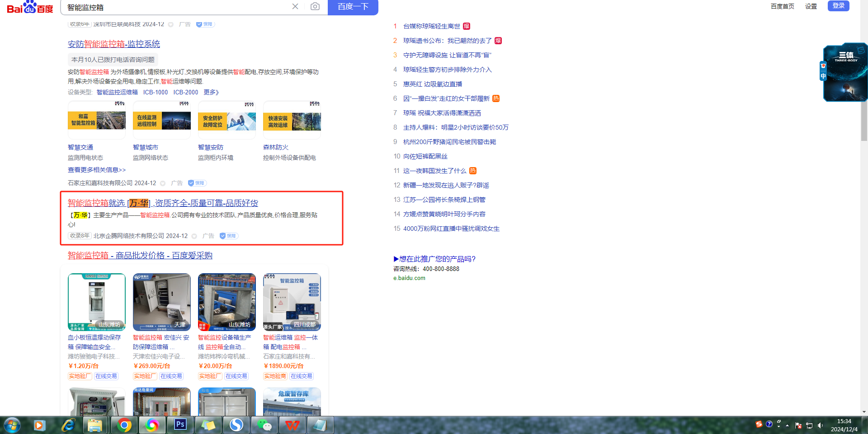The height and width of the screenshot is (434, 868).
Task: Click the taskbar clock showing 15:34
Action: [844, 425]
